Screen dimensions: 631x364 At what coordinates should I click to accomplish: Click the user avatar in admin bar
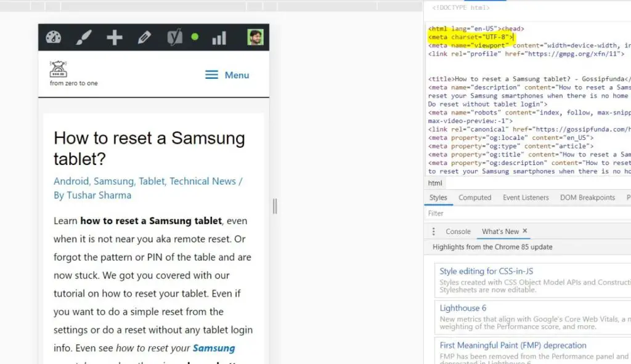click(255, 37)
